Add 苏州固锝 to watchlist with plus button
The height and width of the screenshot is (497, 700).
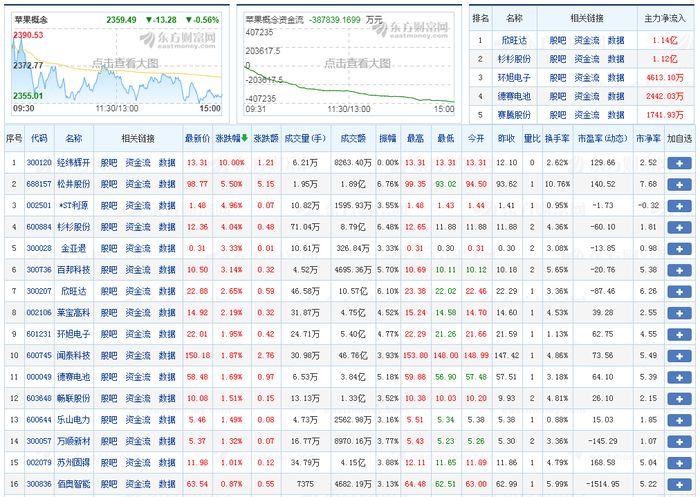679,463
